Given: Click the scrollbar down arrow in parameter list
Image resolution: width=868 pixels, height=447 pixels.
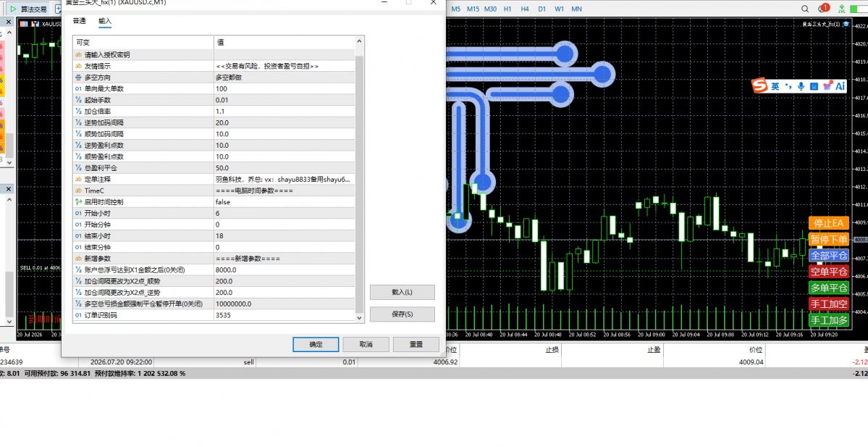Looking at the screenshot, I should 359,318.
